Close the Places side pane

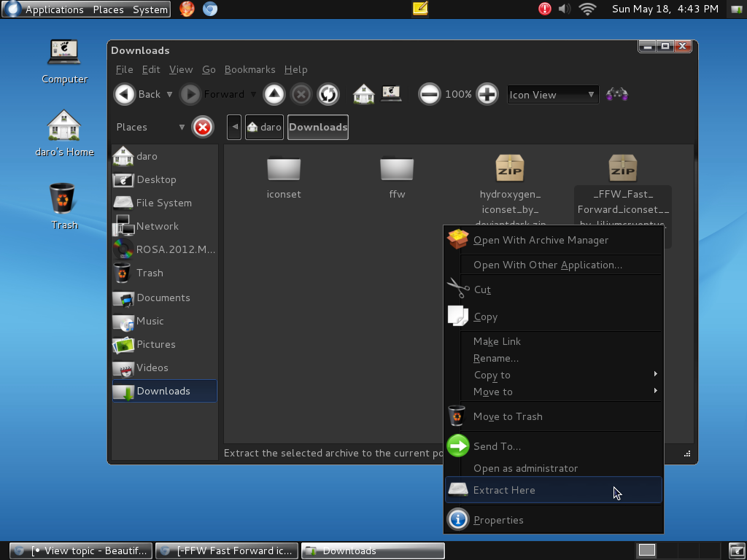pyautogui.click(x=203, y=127)
